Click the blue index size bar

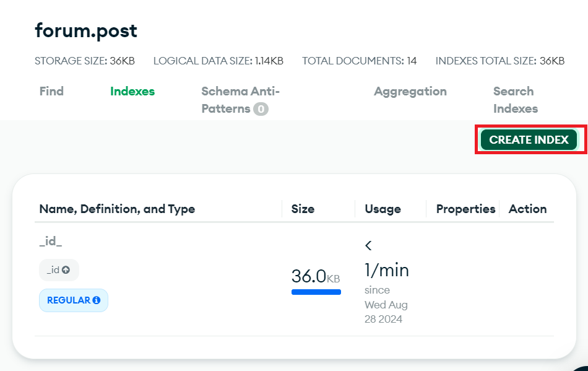pyautogui.click(x=316, y=292)
